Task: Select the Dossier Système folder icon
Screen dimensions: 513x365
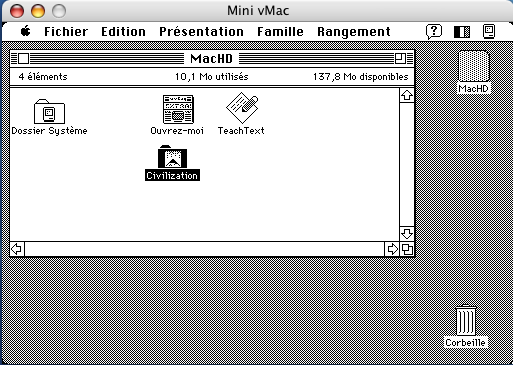Action: tap(49, 112)
